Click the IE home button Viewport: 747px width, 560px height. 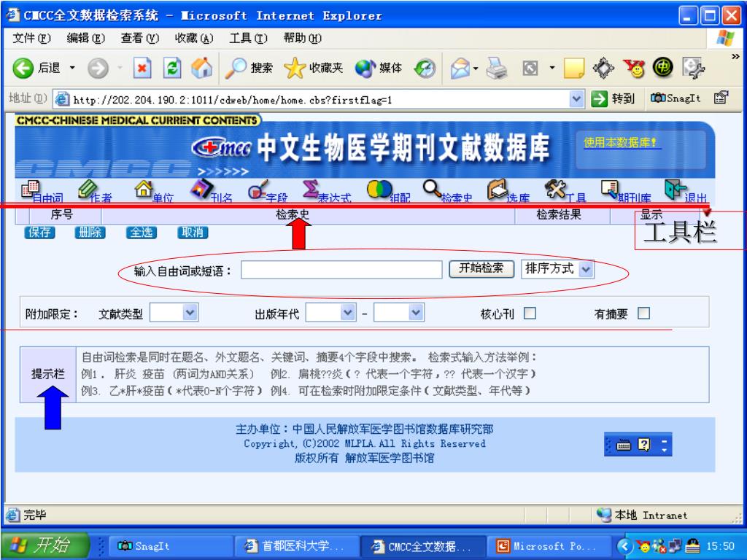click(x=201, y=68)
